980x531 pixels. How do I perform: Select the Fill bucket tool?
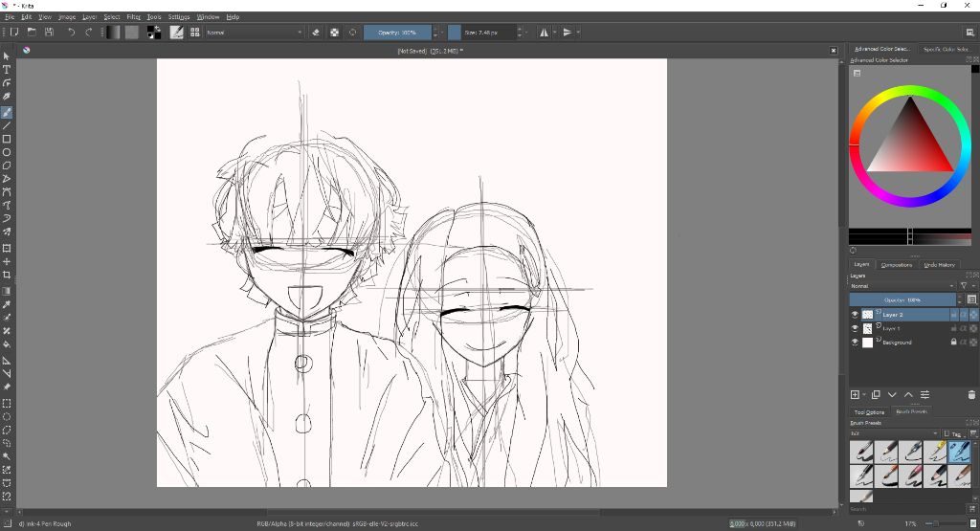tap(7, 344)
